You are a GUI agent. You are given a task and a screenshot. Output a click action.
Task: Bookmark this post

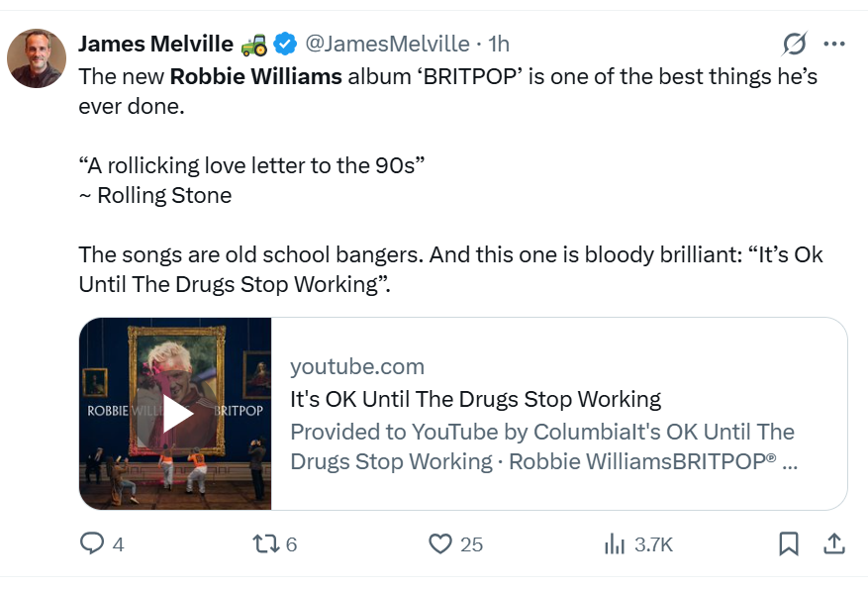point(788,543)
